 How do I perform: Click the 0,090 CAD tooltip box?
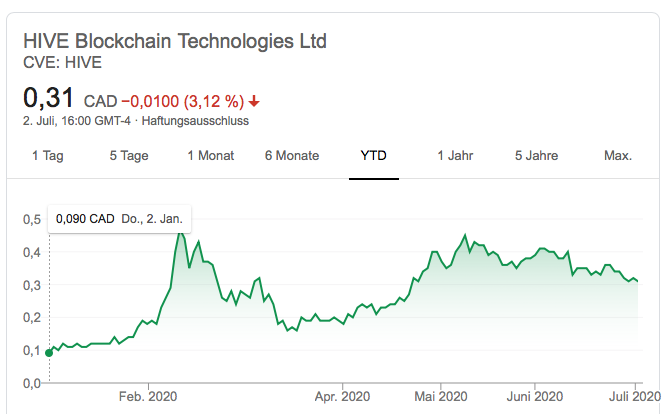[x=119, y=218]
